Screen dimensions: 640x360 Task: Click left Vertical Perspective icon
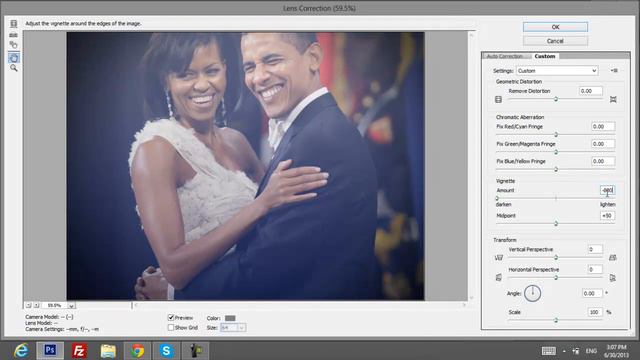(x=498, y=258)
